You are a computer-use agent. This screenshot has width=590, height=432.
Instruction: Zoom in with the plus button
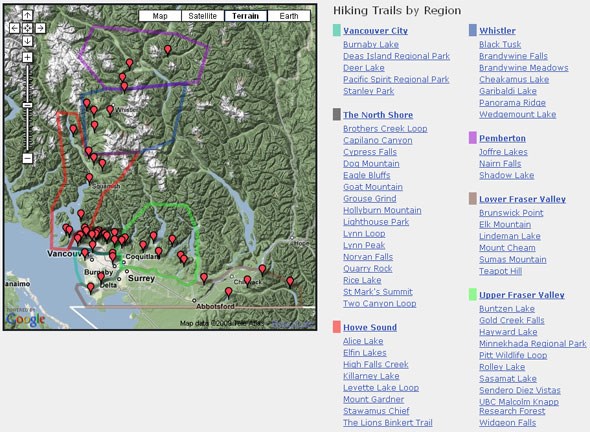(27, 58)
